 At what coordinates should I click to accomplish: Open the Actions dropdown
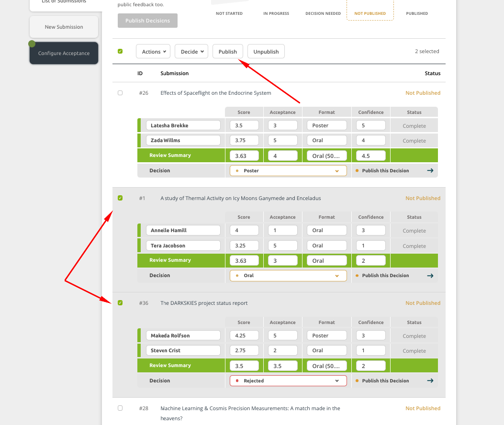pos(153,51)
